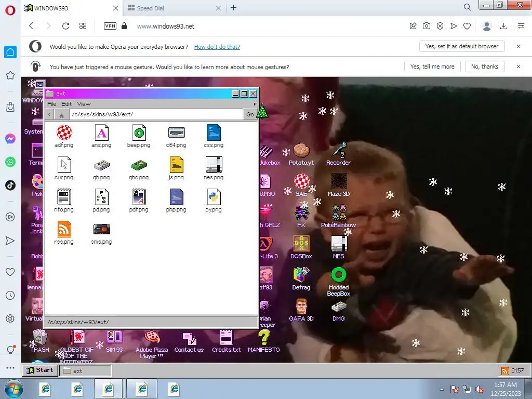Select the gb.png Game Boy icon

point(101,165)
